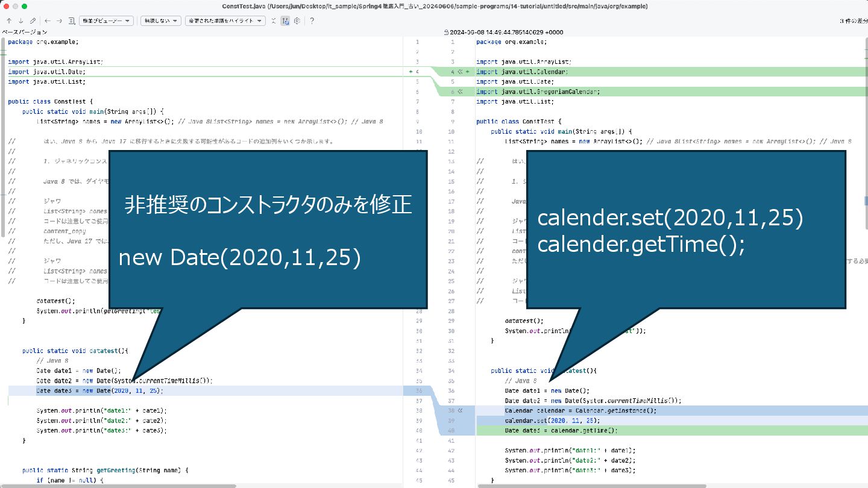The height and width of the screenshot is (488, 868).
Task: Click the 3 件の差分 difference counter
Action: point(854,20)
